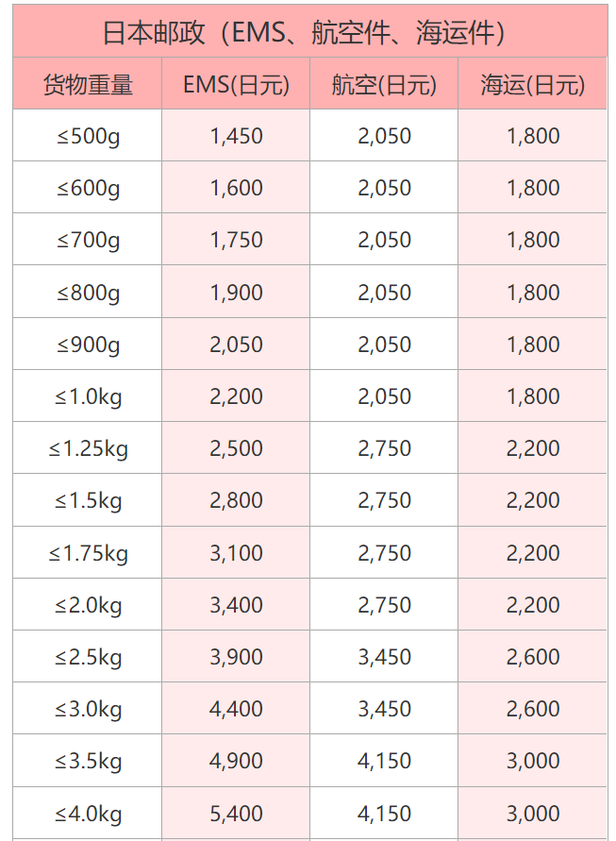
Task: Click the EMS(日元) column header
Action: point(236,85)
